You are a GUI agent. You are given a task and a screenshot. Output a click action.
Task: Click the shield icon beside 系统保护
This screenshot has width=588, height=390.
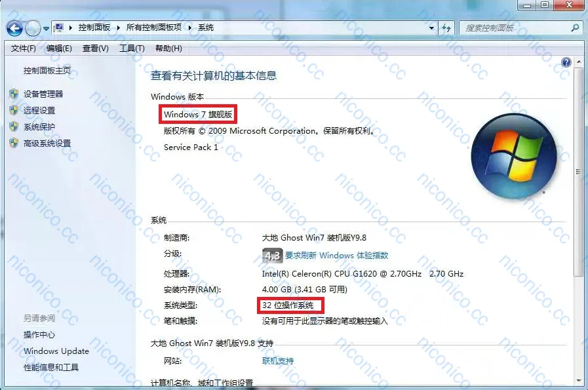click(14, 127)
